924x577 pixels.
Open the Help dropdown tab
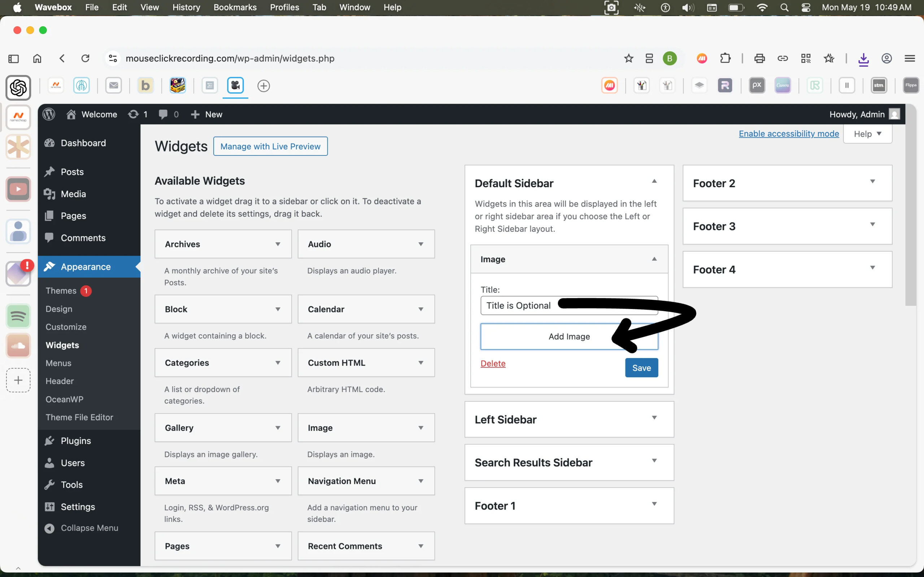coord(867,134)
